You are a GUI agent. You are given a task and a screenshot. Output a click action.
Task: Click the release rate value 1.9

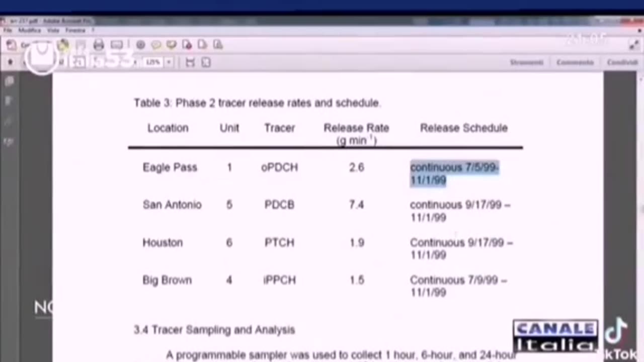click(x=357, y=242)
